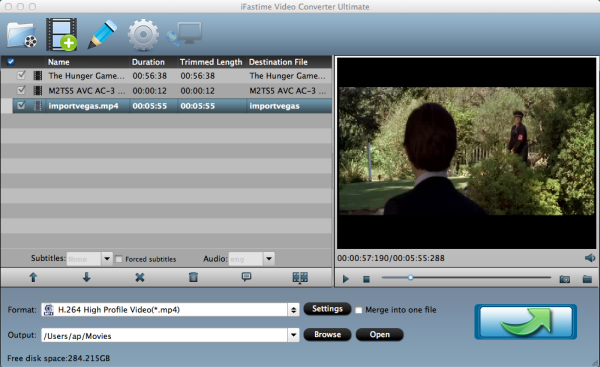Click the format profile icon

click(x=49, y=310)
